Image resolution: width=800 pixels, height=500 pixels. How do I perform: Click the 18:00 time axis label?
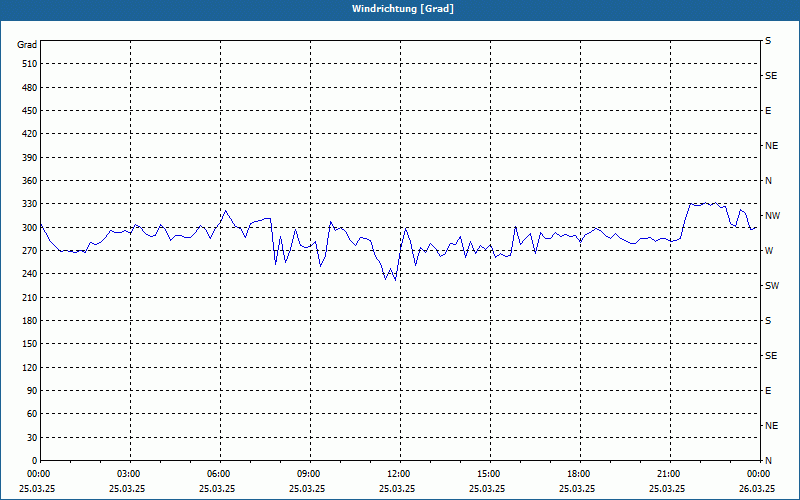tap(578, 474)
